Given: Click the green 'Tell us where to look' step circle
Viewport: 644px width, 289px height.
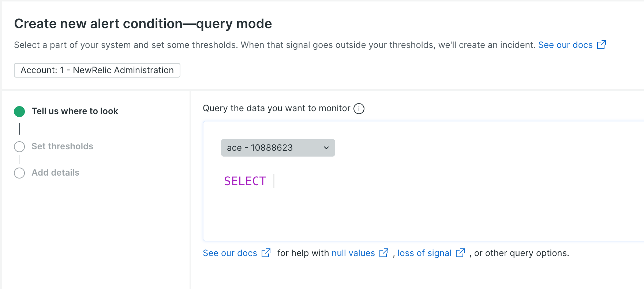Looking at the screenshot, I should point(19,112).
